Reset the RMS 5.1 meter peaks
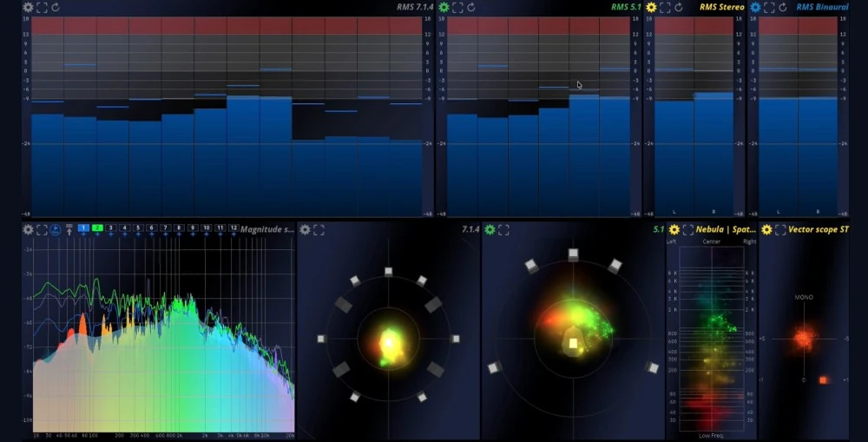 (x=471, y=7)
